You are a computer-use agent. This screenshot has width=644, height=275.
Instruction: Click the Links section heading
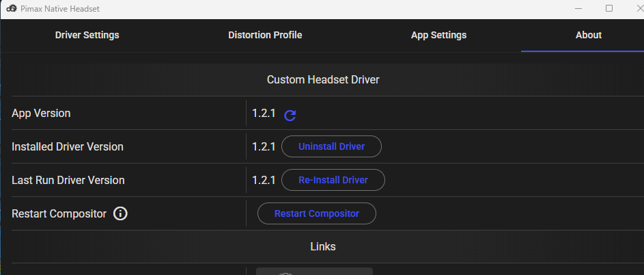(x=323, y=246)
